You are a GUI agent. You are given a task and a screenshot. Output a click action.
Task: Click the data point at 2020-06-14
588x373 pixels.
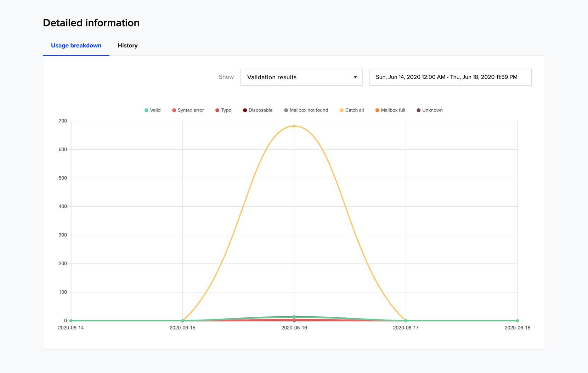click(71, 321)
